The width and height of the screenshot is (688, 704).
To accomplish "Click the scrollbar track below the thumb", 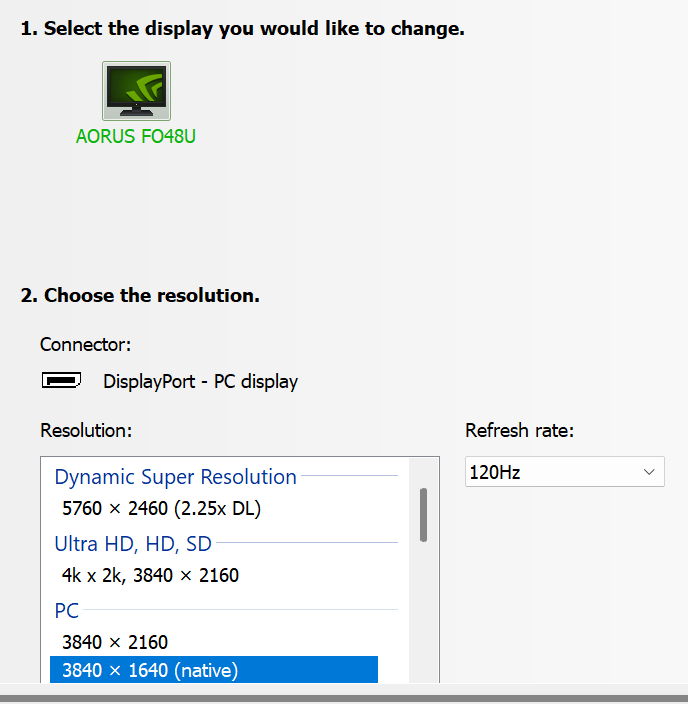I will click(x=423, y=611).
